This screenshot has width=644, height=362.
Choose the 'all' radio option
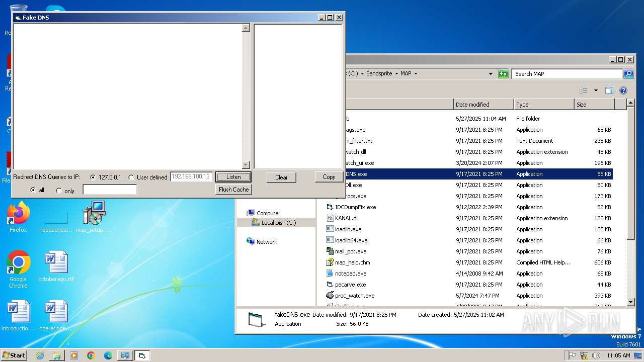(x=33, y=191)
